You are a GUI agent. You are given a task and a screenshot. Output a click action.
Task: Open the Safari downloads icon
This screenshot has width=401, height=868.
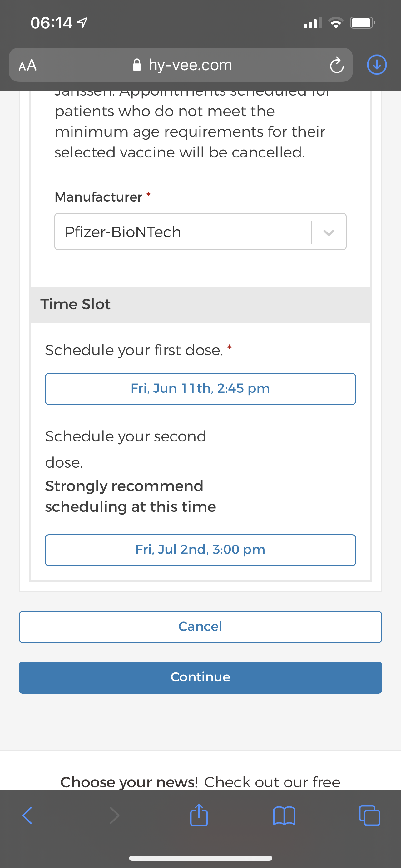click(x=377, y=65)
